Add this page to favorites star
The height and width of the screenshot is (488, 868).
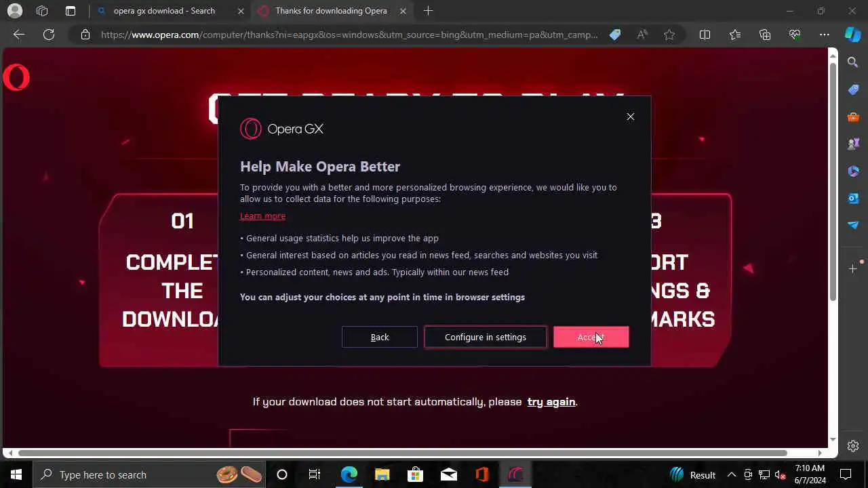pyautogui.click(x=669, y=35)
